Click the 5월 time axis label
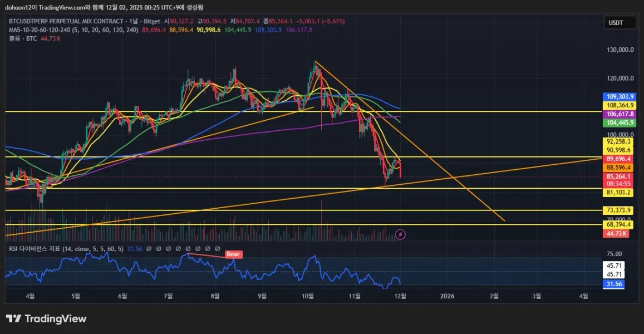Image resolution: width=644 pixels, height=334 pixels. [x=76, y=296]
